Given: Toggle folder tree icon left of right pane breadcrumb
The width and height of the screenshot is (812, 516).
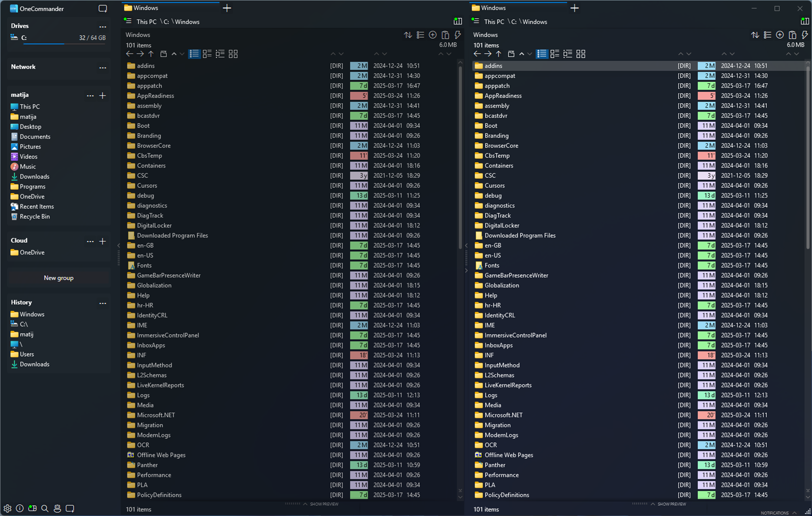Looking at the screenshot, I should (476, 21).
